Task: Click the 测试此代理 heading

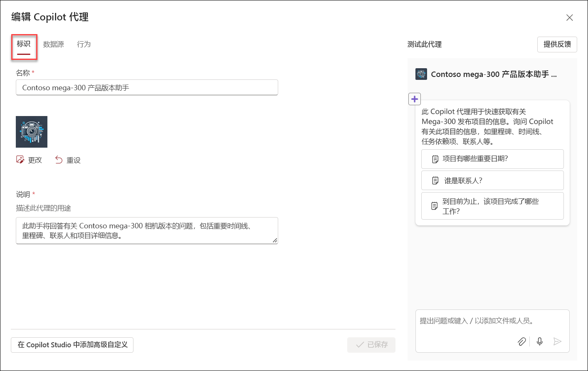Action: (425, 45)
